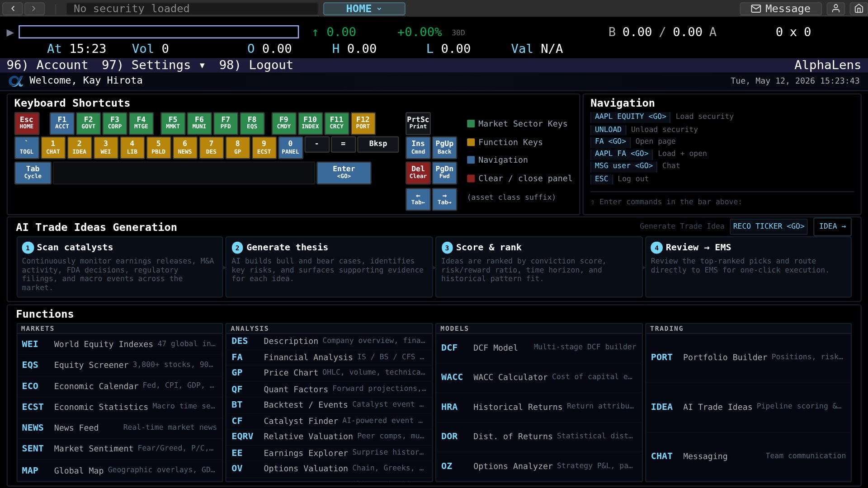Select 98) Logout menu item
This screenshot has height=488, width=868.
[x=256, y=65]
